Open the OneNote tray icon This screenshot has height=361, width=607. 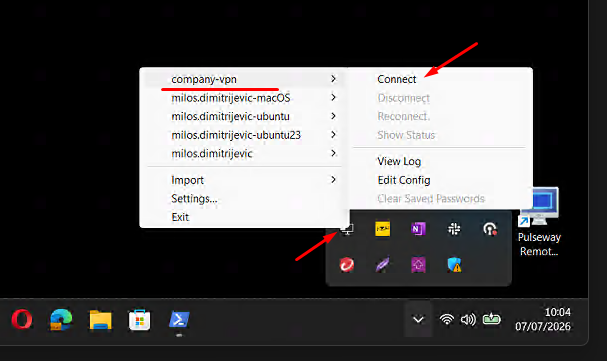pyautogui.click(x=418, y=229)
